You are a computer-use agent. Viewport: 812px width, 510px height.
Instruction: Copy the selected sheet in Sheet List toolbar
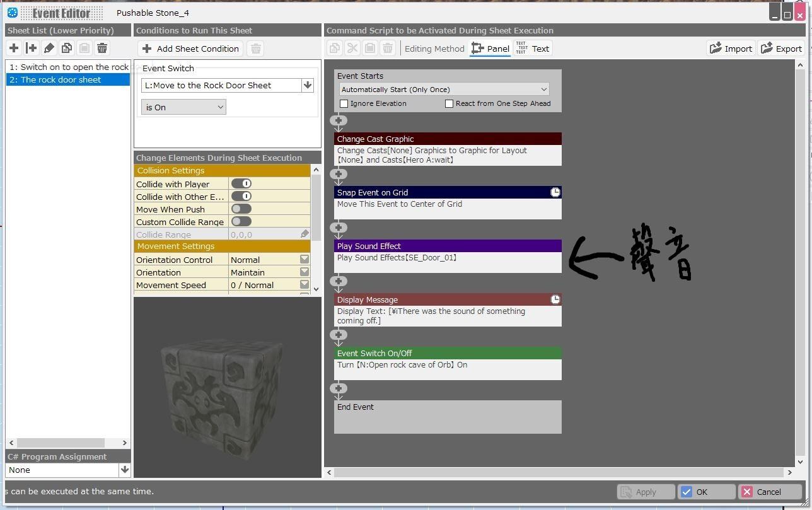[x=67, y=48]
